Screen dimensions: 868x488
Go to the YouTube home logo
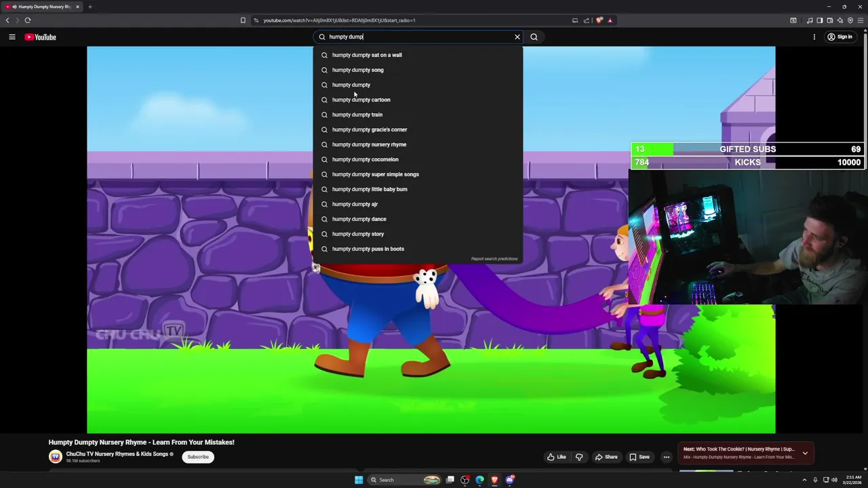click(41, 37)
